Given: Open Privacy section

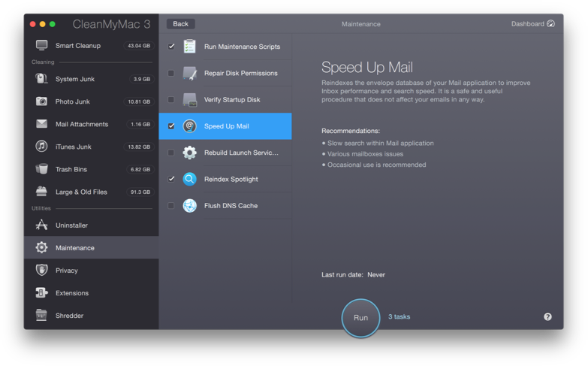Looking at the screenshot, I should tap(91, 271).
